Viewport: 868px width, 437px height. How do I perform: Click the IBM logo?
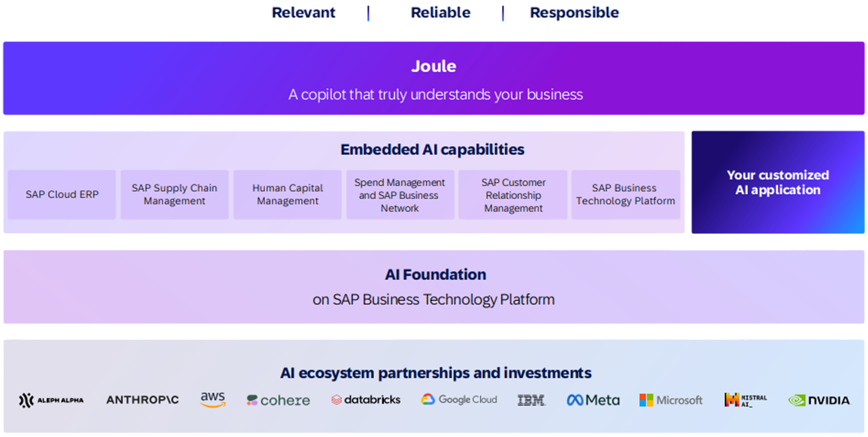(x=531, y=400)
